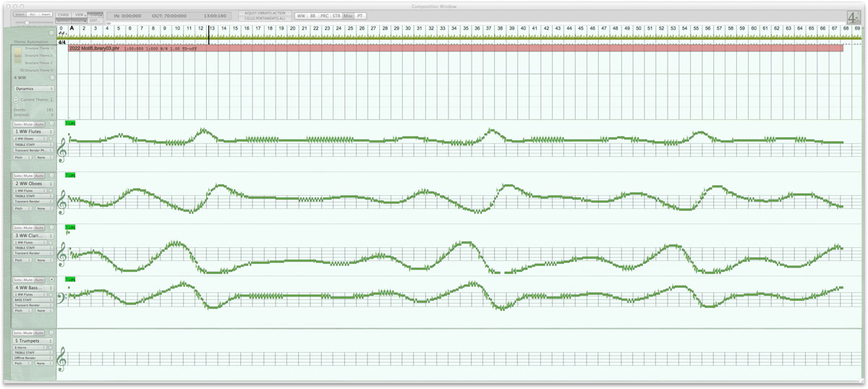Click the active round button on 4 WW Bass track
868x389 pixels.
coord(51,280)
